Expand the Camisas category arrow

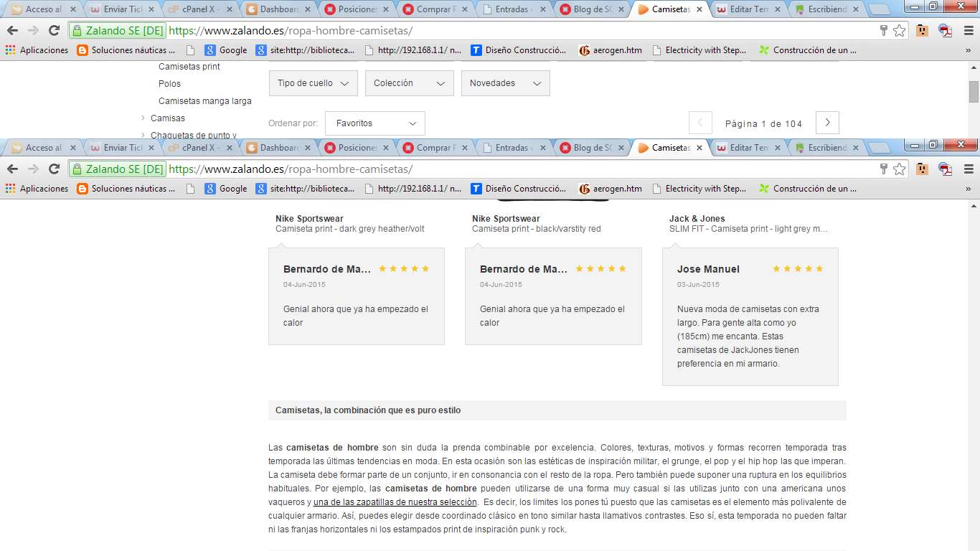coord(143,118)
